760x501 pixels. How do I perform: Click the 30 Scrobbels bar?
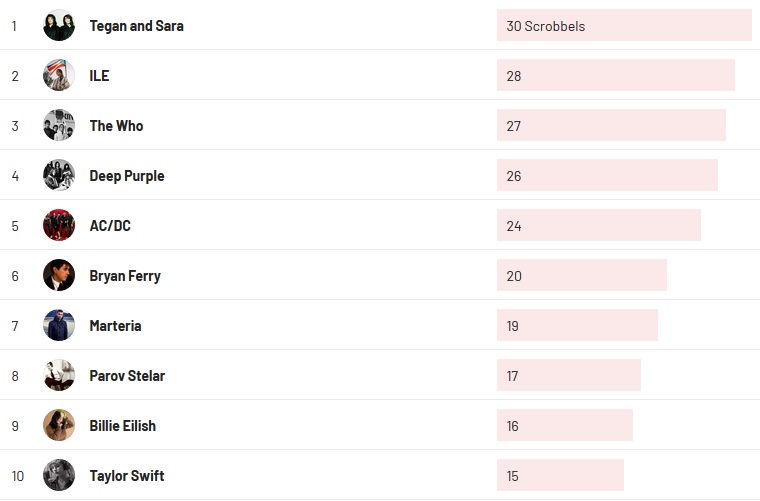point(623,26)
